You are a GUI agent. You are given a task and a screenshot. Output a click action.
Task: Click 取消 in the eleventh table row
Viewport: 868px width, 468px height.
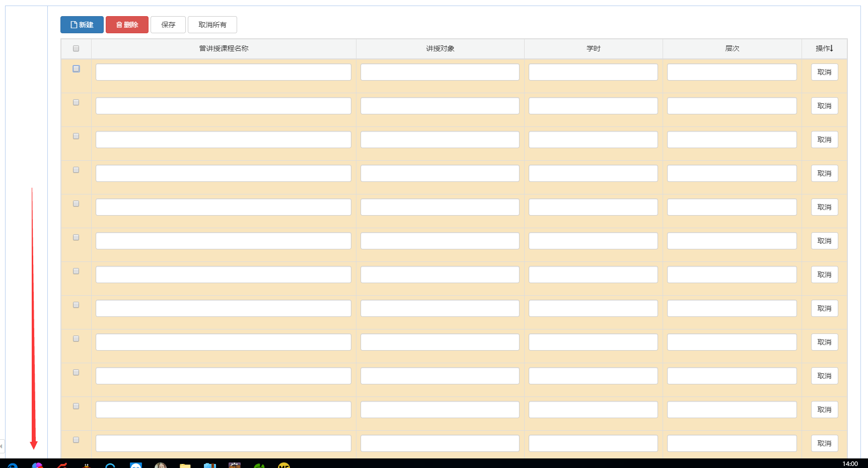824,410
